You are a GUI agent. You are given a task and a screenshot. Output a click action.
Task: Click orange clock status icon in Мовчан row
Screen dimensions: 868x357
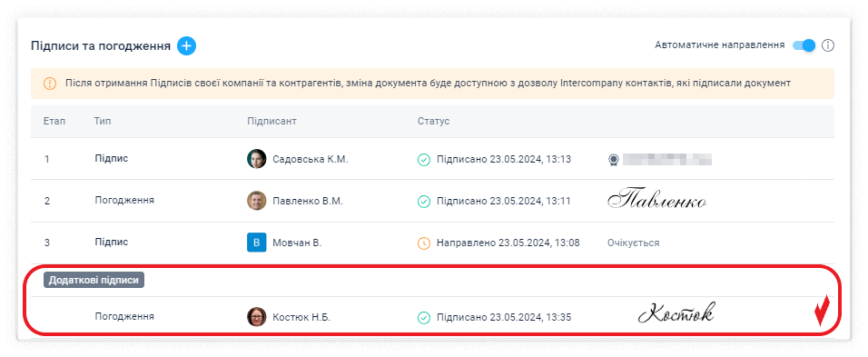click(x=423, y=243)
